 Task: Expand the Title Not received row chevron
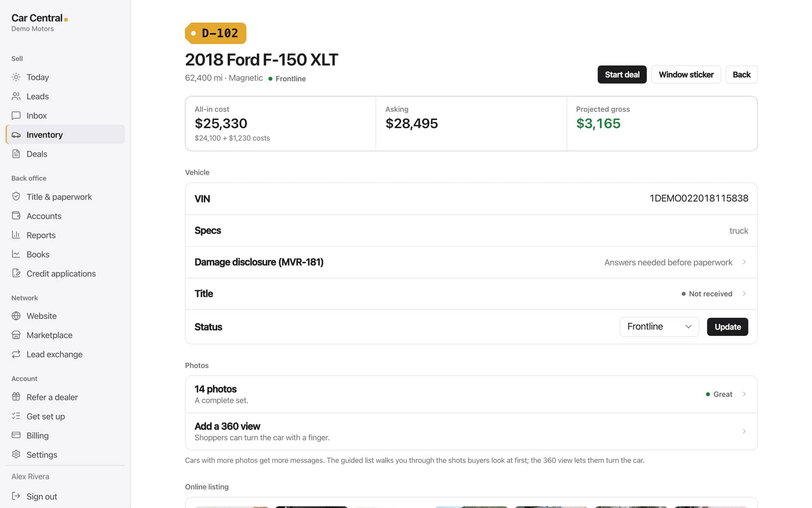[x=744, y=294]
